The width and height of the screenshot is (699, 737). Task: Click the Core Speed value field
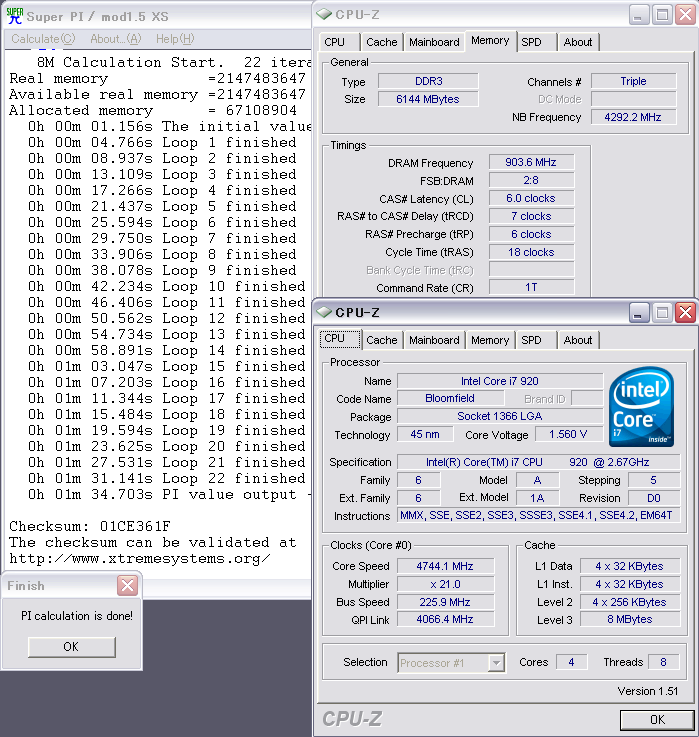445,566
